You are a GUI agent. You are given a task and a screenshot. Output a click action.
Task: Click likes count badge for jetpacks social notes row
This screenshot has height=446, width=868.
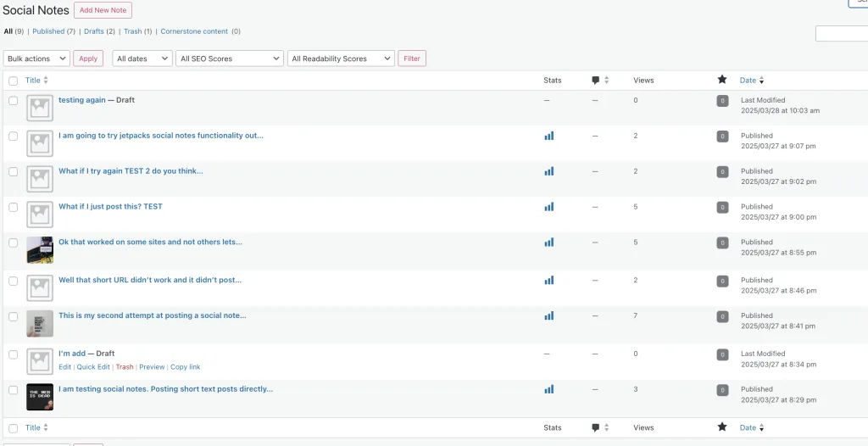tap(722, 137)
